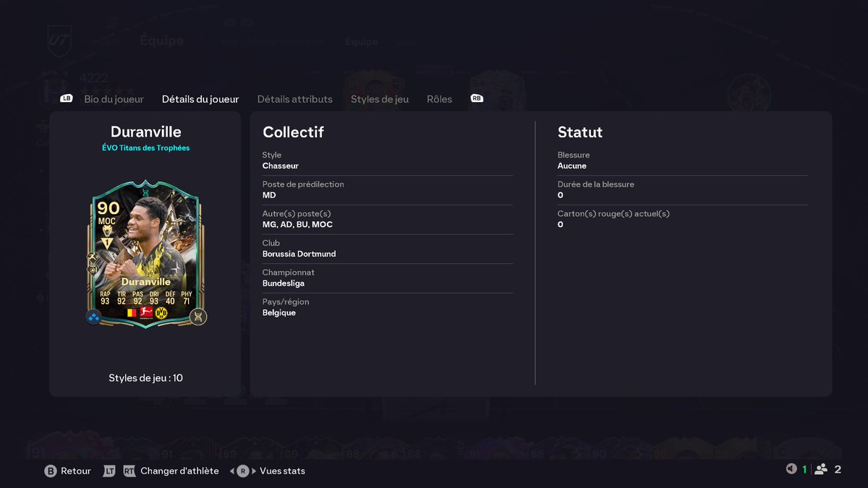Click the R stick Vues stats icon
The width and height of the screenshot is (868, 488).
pos(243,471)
